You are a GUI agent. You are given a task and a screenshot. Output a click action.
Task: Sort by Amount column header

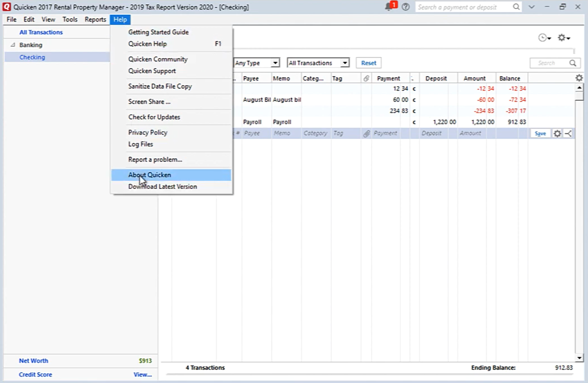(476, 79)
